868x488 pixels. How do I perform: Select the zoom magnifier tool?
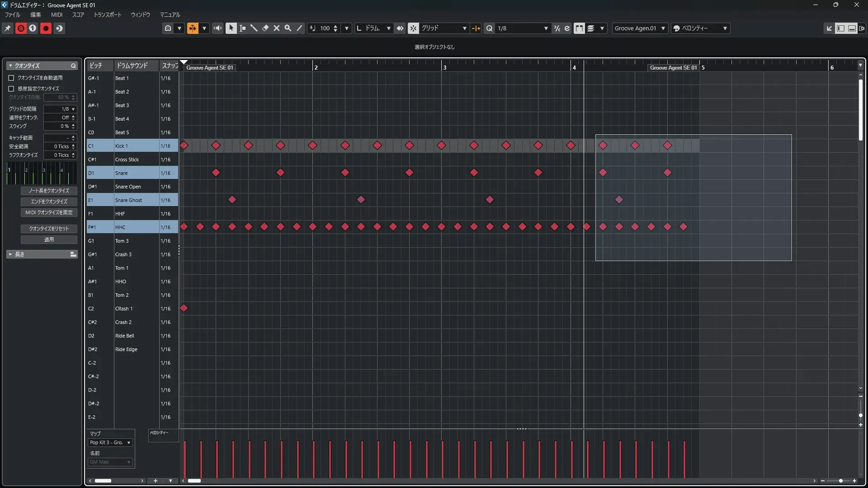[288, 28]
